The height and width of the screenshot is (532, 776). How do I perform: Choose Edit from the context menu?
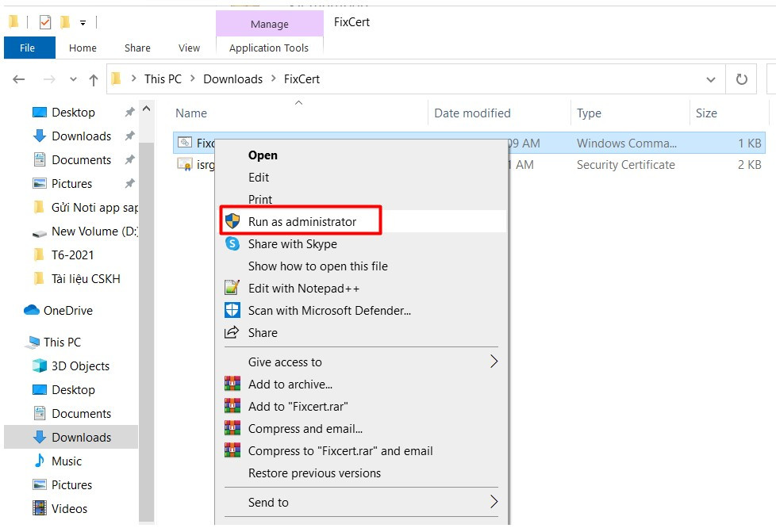pos(259,178)
